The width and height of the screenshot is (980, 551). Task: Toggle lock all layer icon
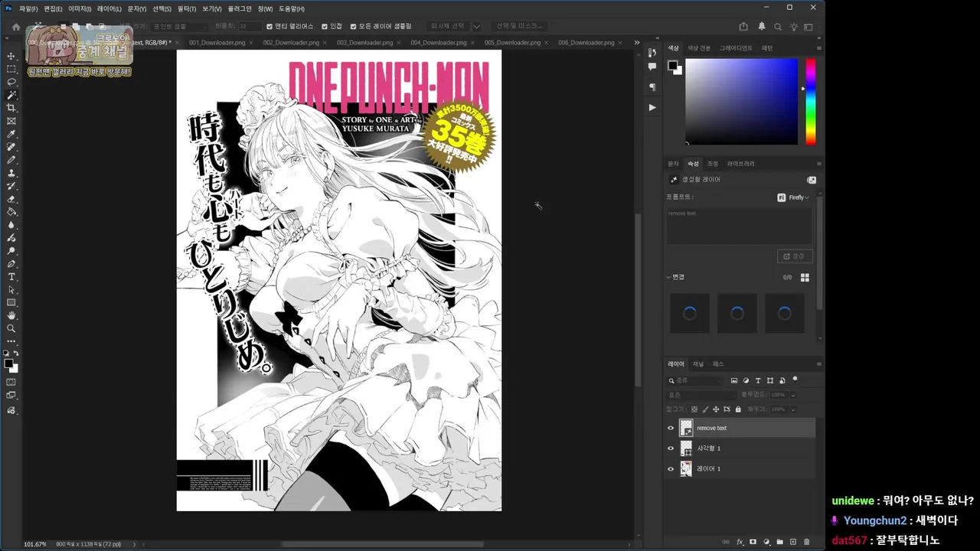coord(737,409)
